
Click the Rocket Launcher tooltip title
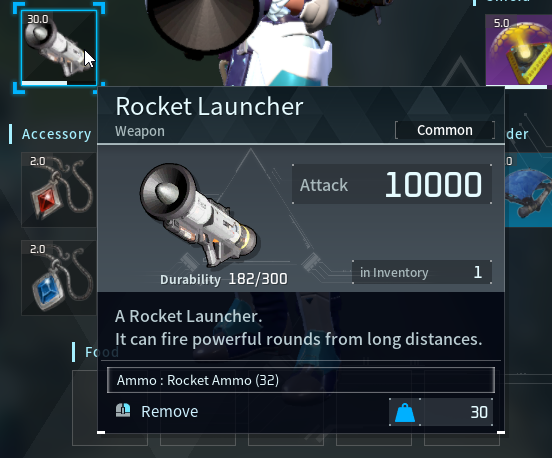209,106
